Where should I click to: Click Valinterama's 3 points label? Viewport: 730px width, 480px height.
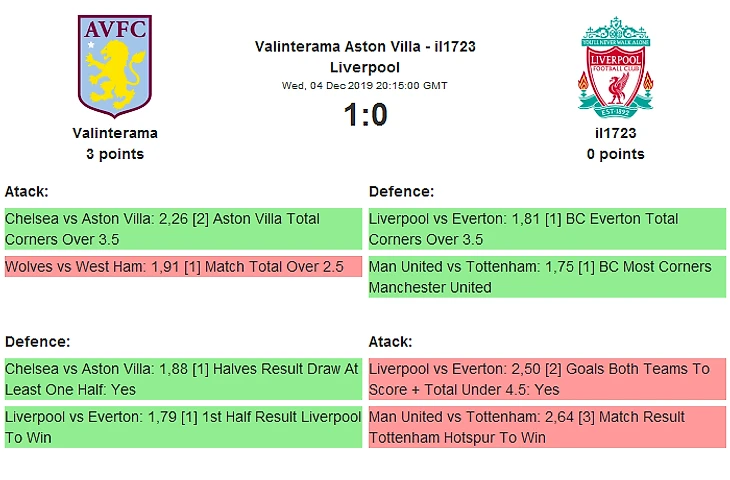pyautogui.click(x=115, y=154)
